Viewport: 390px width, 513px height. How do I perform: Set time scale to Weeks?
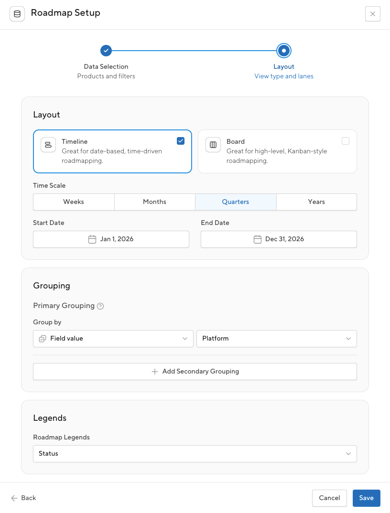pyautogui.click(x=74, y=202)
